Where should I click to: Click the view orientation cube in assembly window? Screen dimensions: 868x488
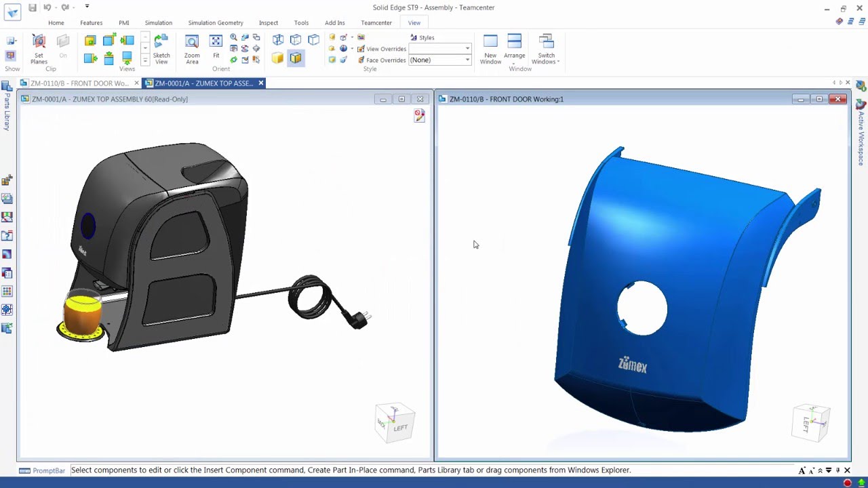tap(395, 424)
